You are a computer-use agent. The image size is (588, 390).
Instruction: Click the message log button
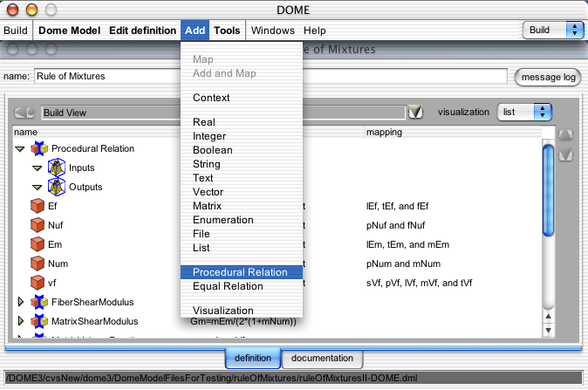548,77
